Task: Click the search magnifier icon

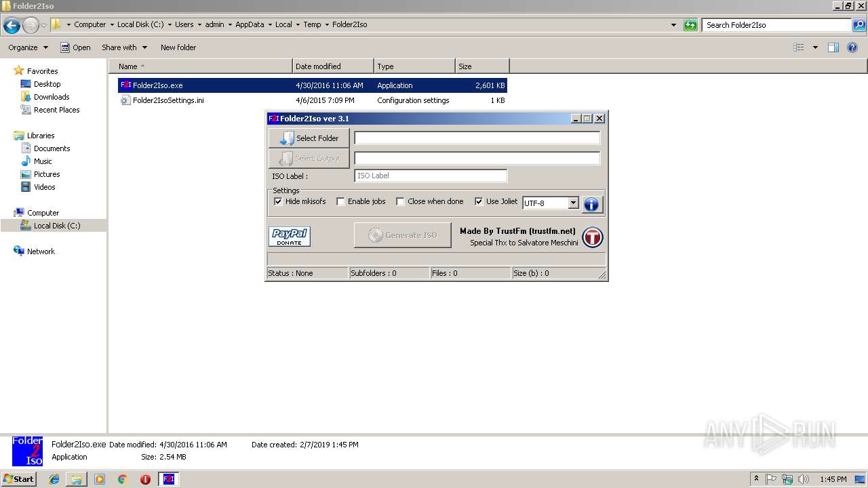Action: (859, 25)
